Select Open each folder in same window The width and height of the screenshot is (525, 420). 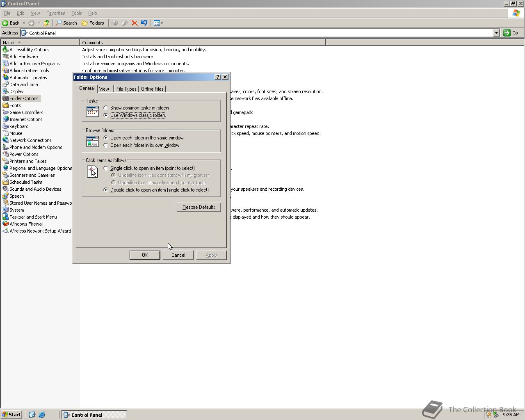[x=106, y=138]
